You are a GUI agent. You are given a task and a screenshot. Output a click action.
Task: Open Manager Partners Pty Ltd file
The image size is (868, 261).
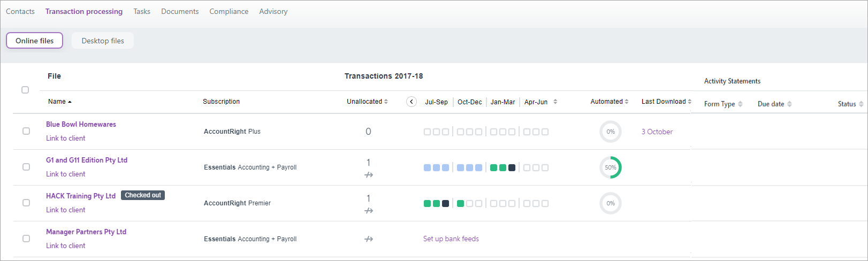pyautogui.click(x=86, y=232)
